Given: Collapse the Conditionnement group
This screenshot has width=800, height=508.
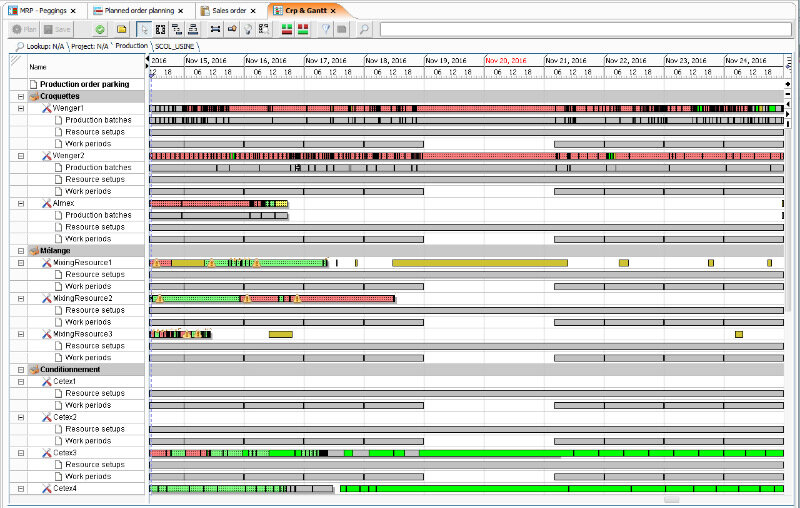Looking at the screenshot, I should 20,370.
